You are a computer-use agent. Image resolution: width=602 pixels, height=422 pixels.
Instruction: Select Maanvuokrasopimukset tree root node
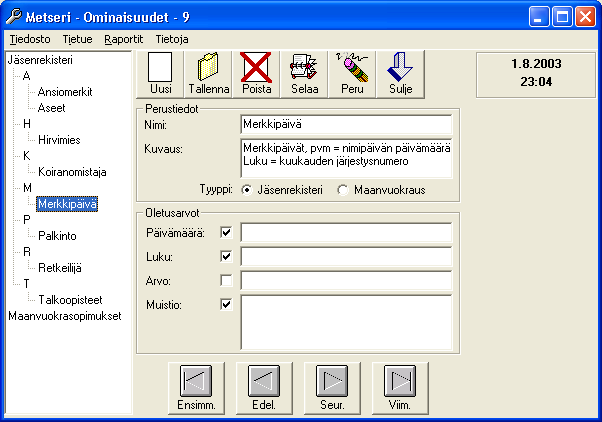click(x=64, y=316)
